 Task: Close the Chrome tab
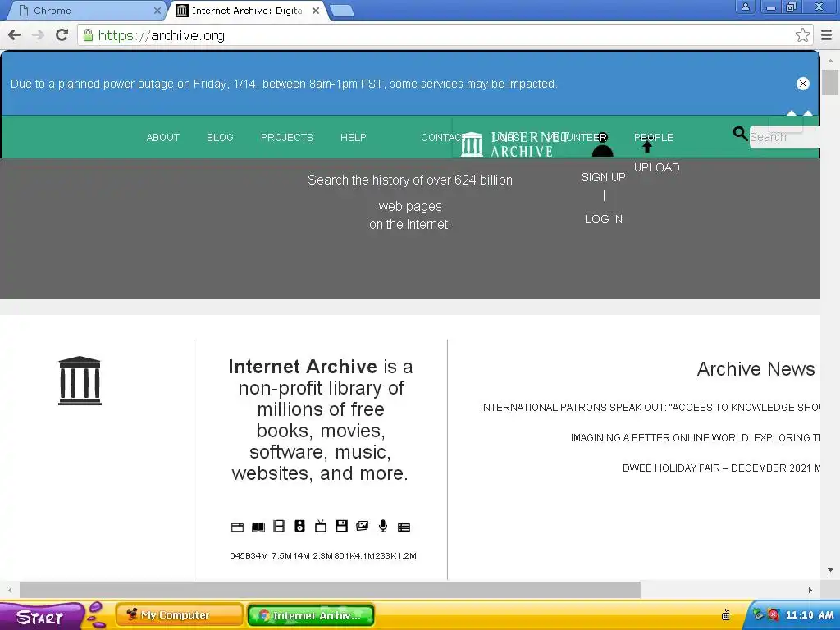[x=157, y=11]
